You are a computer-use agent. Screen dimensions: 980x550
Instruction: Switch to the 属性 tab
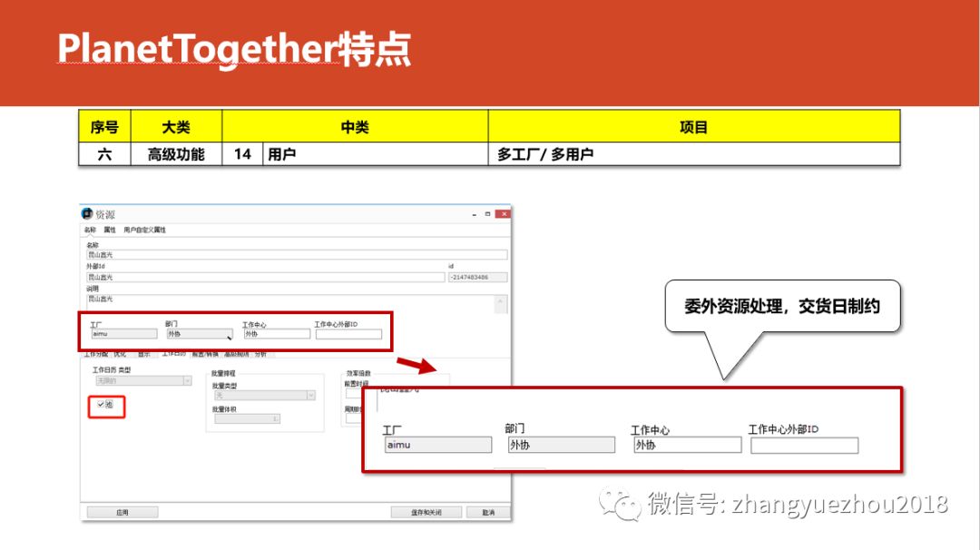coord(110,230)
